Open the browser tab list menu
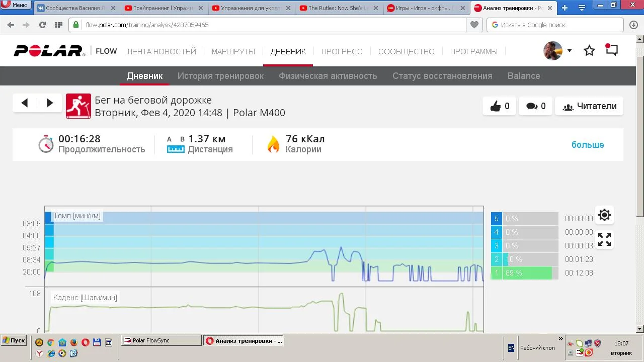644x362 pixels. 582,8
